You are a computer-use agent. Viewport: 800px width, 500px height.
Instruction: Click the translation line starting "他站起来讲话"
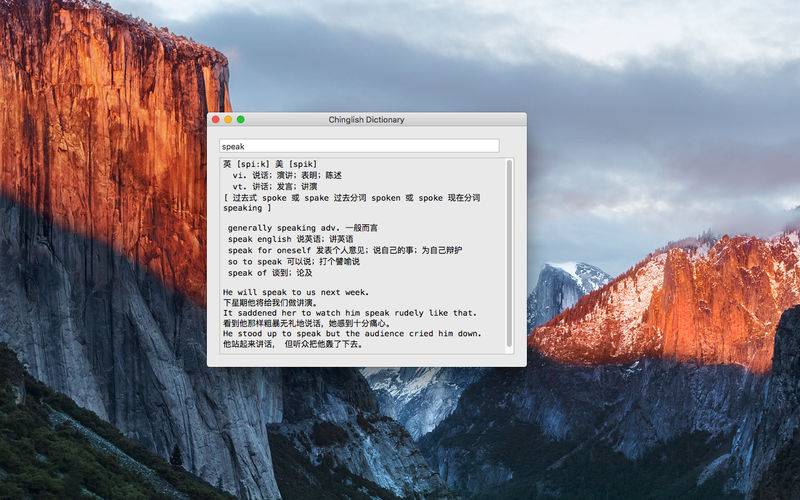pos(293,344)
